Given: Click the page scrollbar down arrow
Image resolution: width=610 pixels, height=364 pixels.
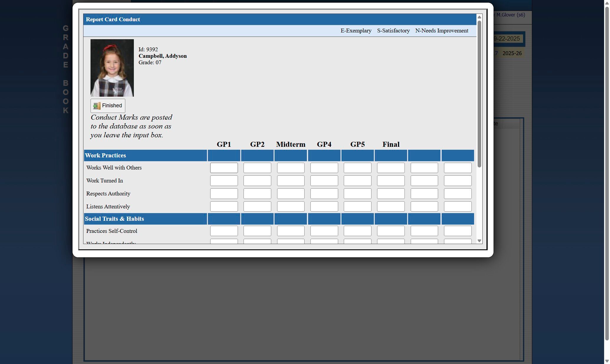Looking at the screenshot, I should (x=607, y=361).
